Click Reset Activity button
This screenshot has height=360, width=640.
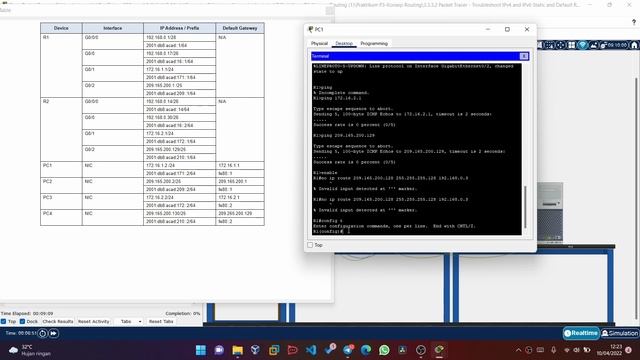click(93, 322)
